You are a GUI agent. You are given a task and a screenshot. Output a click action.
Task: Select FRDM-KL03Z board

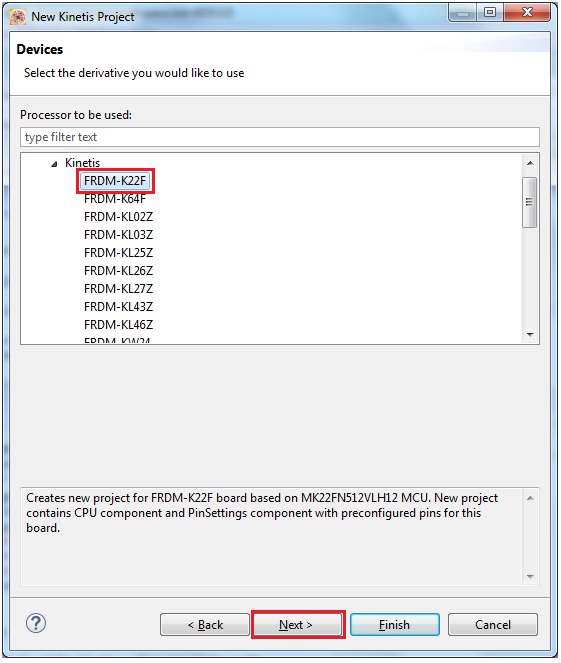(x=118, y=235)
